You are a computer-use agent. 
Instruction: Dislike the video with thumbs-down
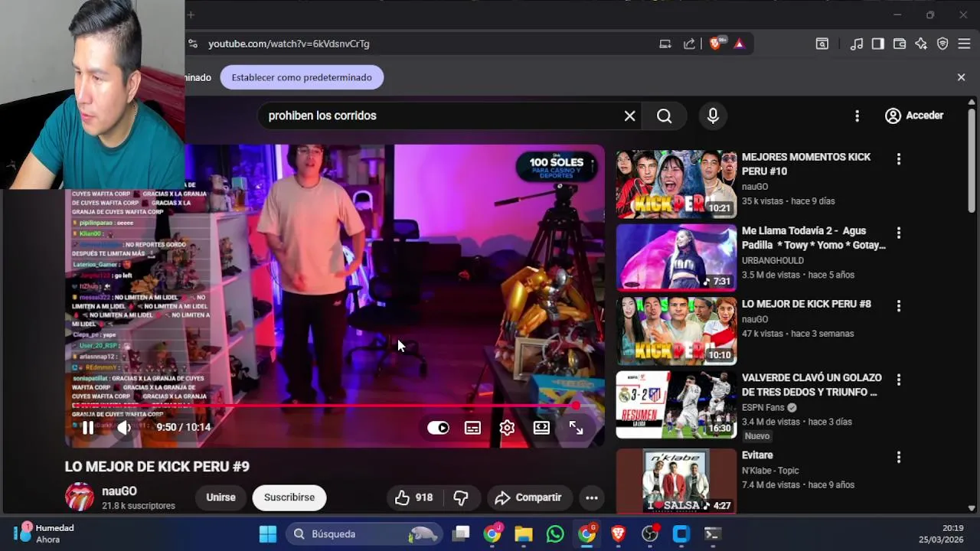coord(461,497)
